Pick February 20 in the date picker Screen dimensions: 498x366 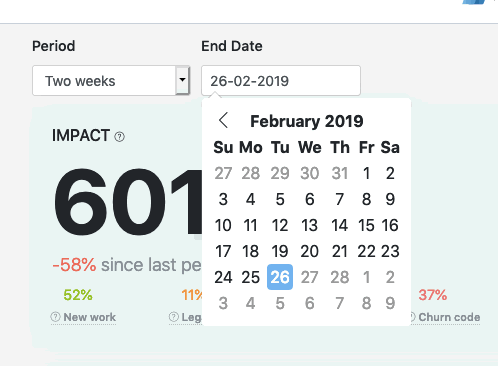(x=309, y=251)
